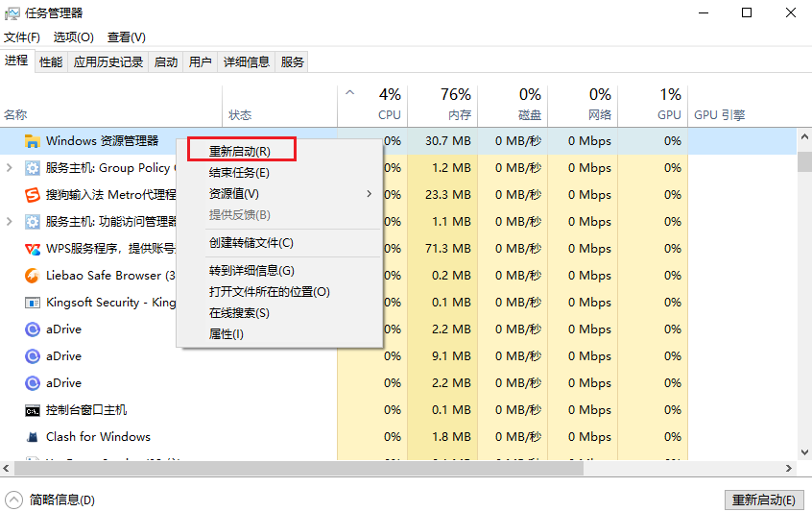
Task: Sort by the 磁盘 column header
Action: (x=513, y=106)
